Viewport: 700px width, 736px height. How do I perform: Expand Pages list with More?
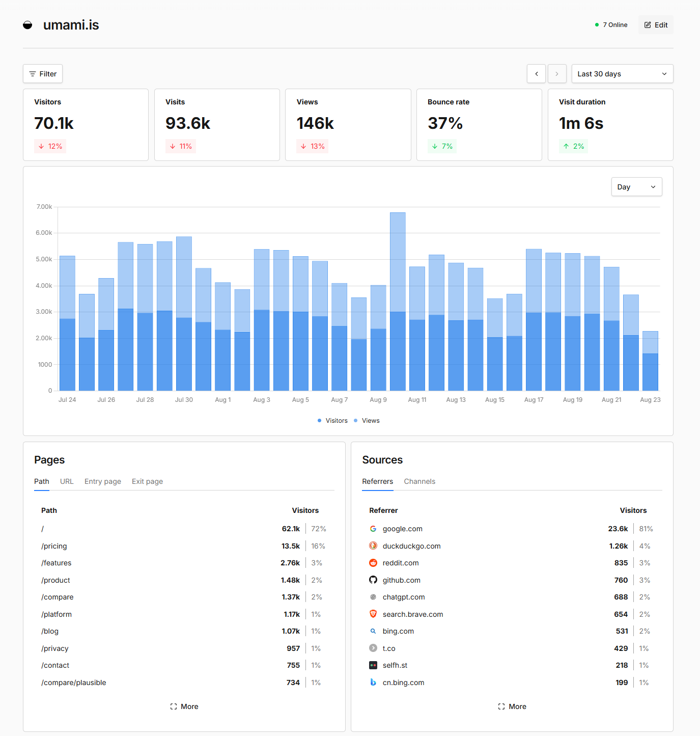tap(184, 706)
